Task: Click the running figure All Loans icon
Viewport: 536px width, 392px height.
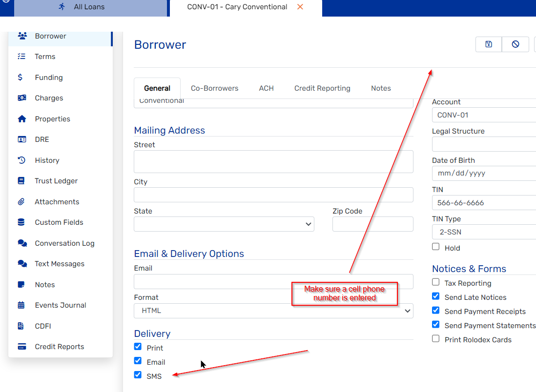Action: pos(62,6)
